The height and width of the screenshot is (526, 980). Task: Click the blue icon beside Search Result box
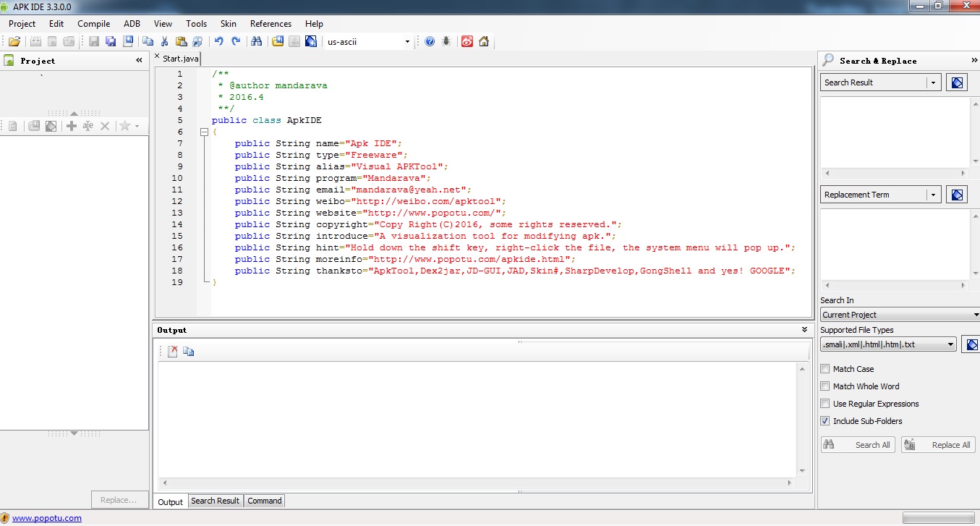[957, 82]
